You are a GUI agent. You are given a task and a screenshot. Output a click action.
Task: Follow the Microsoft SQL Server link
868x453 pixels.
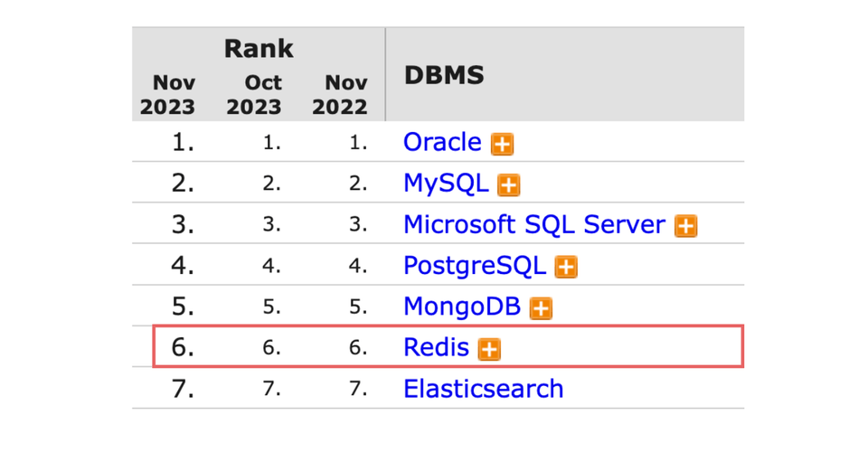534,224
